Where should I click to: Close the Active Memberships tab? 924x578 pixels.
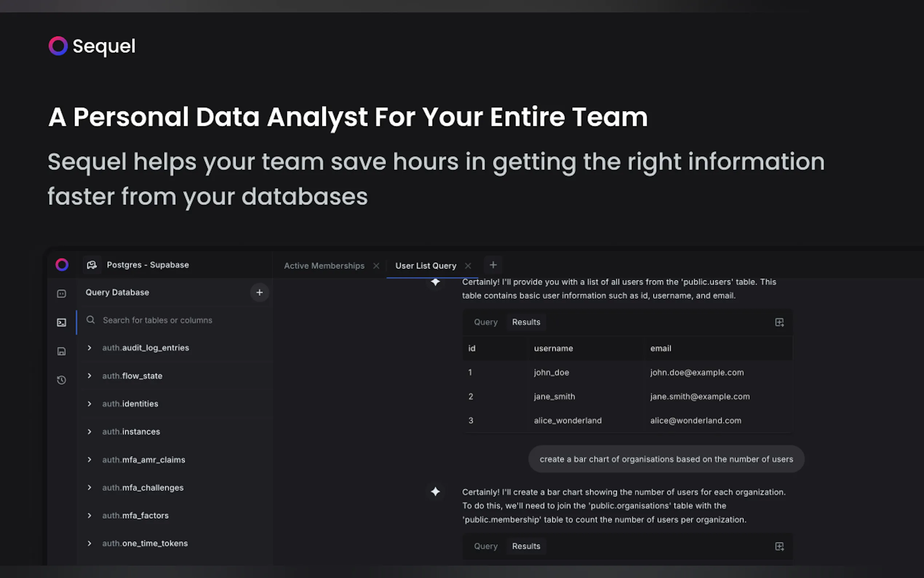click(x=376, y=266)
